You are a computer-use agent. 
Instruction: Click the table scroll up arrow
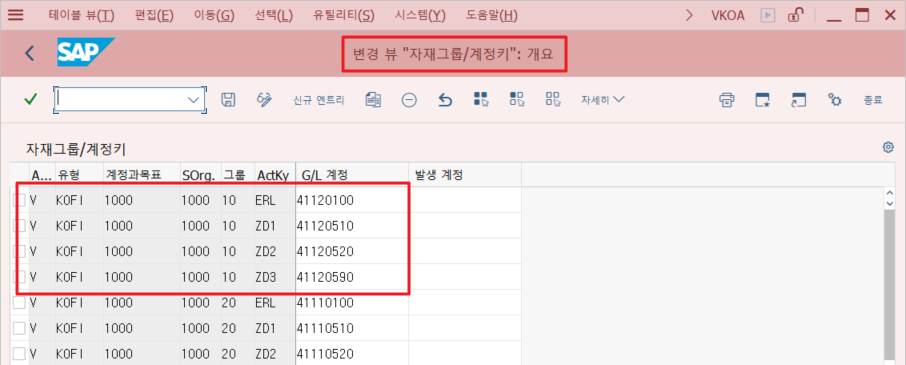click(890, 194)
